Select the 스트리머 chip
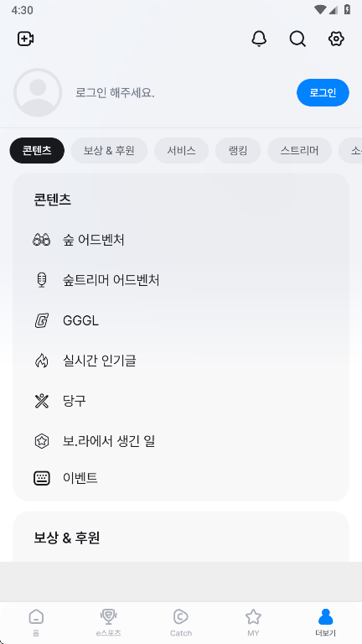The image size is (362, 644). (x=300, y=150)
